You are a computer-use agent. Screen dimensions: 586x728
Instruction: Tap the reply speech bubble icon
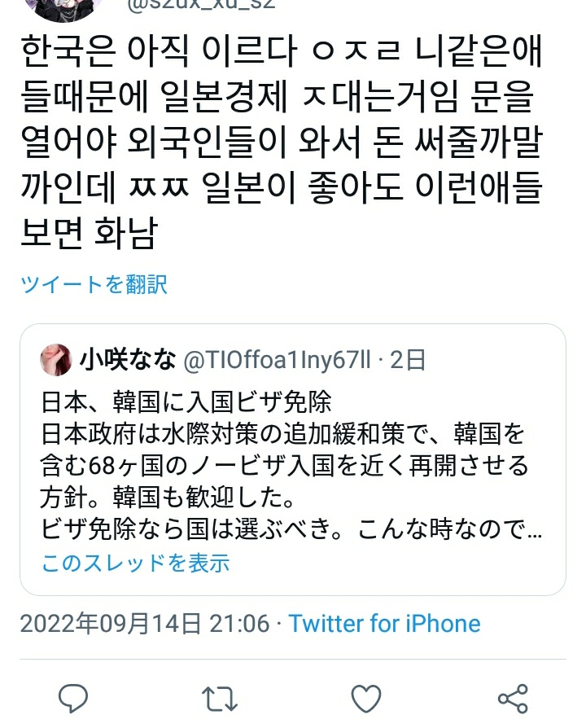tap(73, 698)
